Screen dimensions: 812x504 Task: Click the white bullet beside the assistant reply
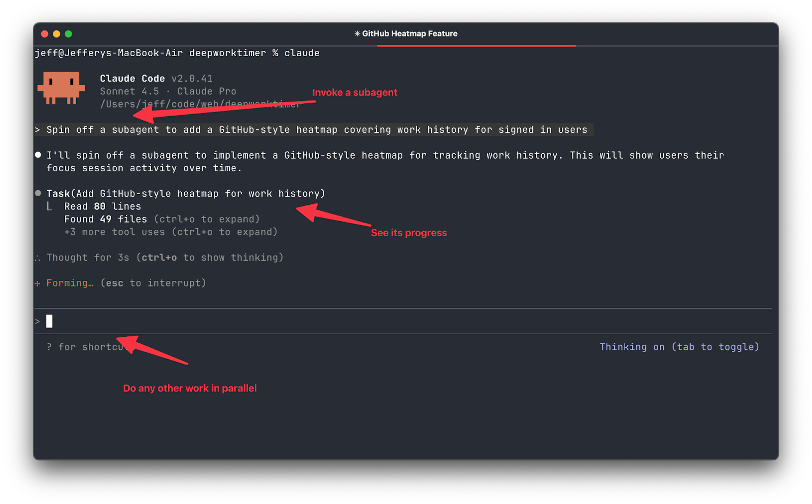click(x=38, y=155)
